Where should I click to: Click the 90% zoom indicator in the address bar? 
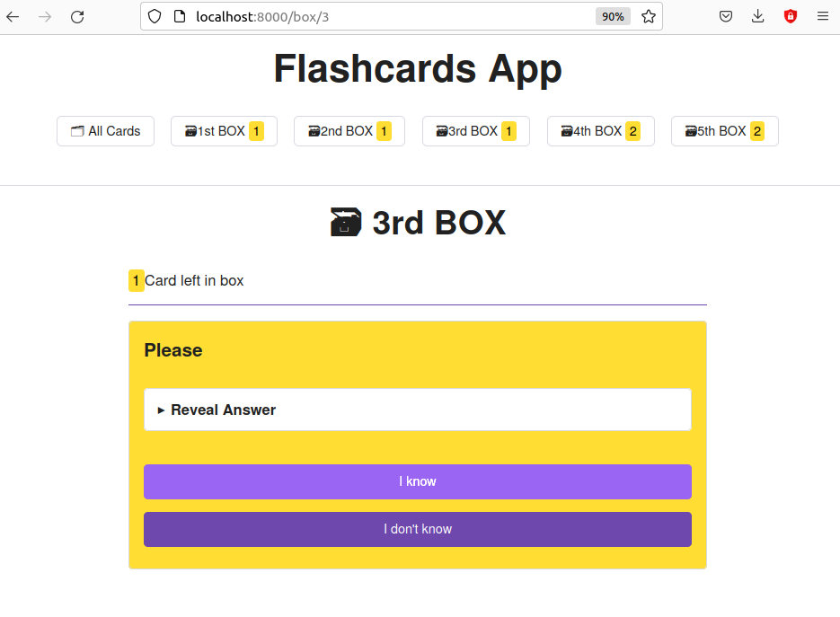click(x=612, y=15)
